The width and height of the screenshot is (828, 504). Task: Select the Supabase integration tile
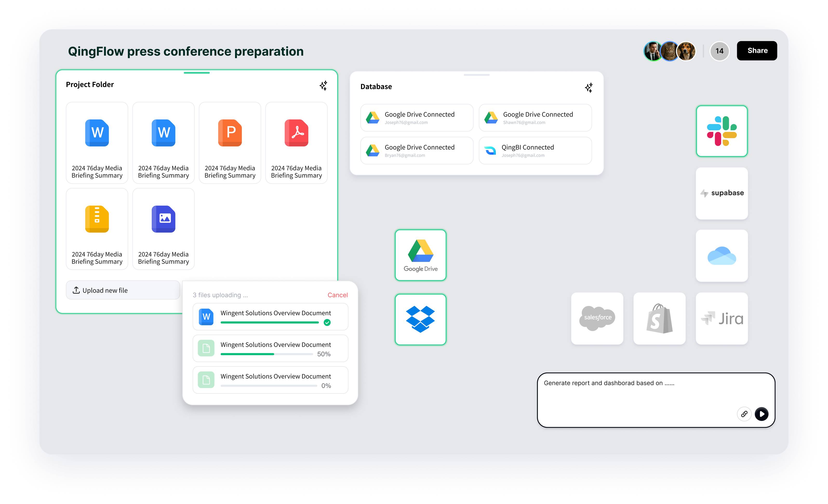722,193
